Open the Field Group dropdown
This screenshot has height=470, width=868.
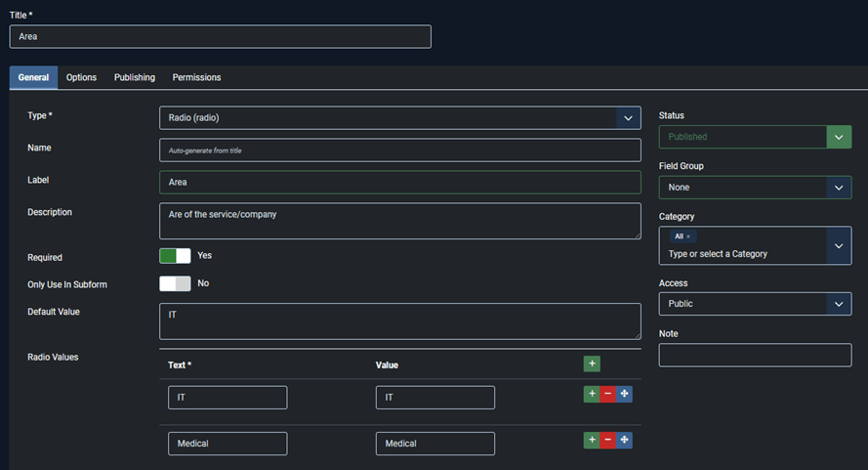tap(839, 188)
